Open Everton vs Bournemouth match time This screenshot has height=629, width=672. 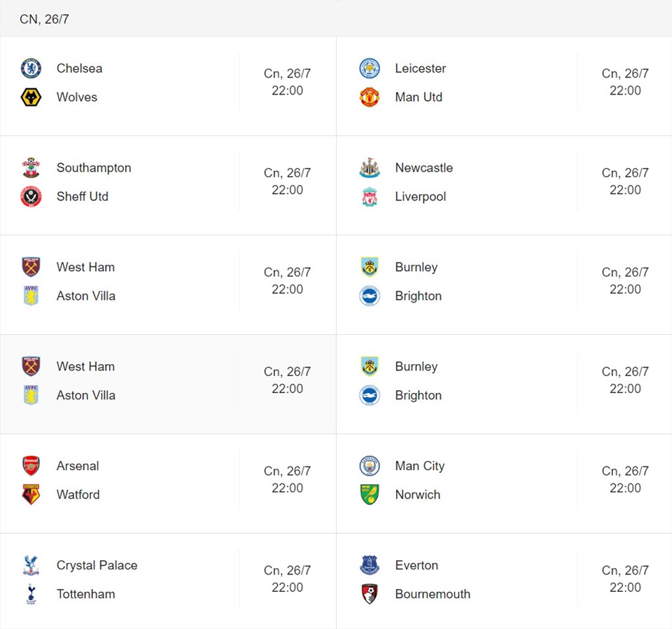625,579
